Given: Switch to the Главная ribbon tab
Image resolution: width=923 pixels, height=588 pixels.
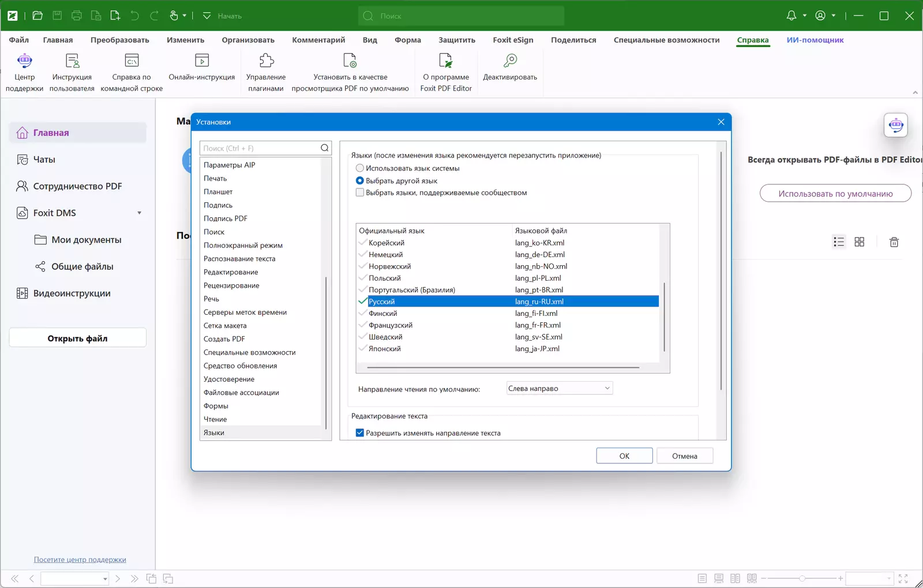Looking at the screenshot, I should point(58,40).
